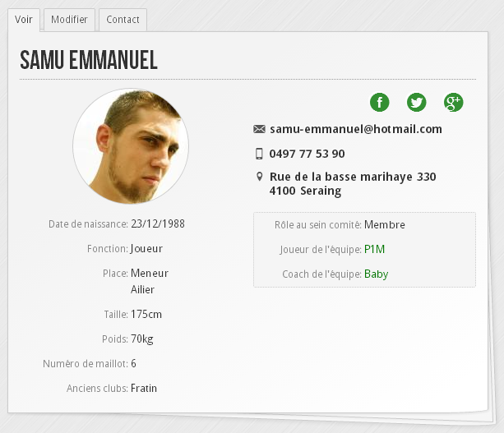Screen dimensions: 504x433
Task: Click the Fratin former club value
Action: click(x=144, y=389)
